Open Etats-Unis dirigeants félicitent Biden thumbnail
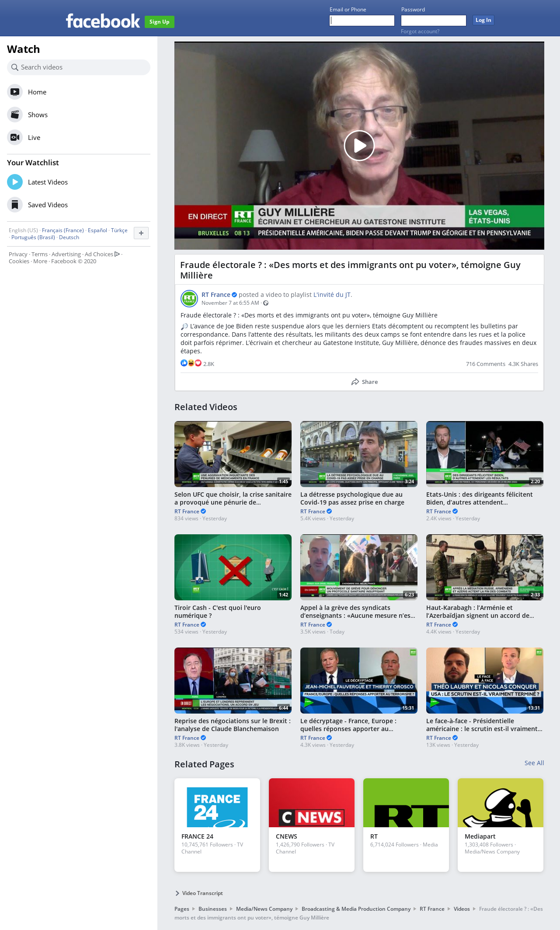Image resolution: width=560 pixels, height=930 pixels. [x=485, y=454]
